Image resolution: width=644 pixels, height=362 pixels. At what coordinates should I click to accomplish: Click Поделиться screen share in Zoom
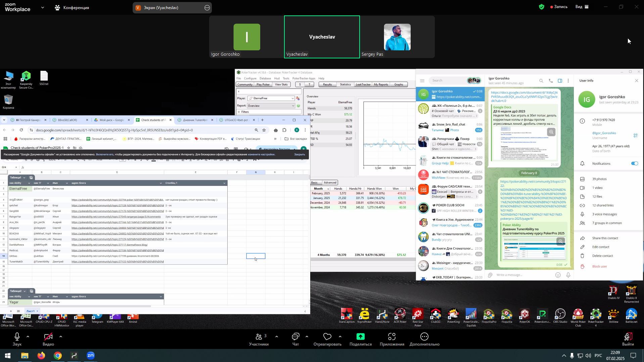[x=360, y=339]
